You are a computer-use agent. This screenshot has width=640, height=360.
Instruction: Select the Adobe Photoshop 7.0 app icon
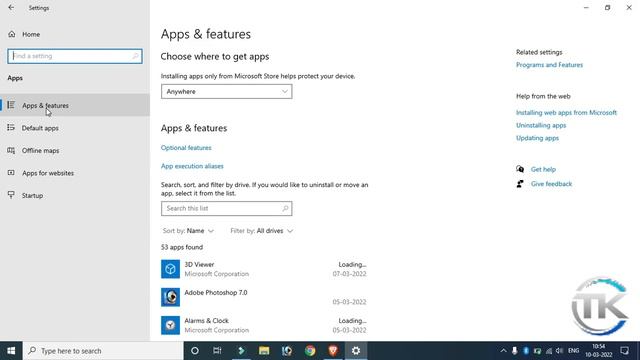170,297
